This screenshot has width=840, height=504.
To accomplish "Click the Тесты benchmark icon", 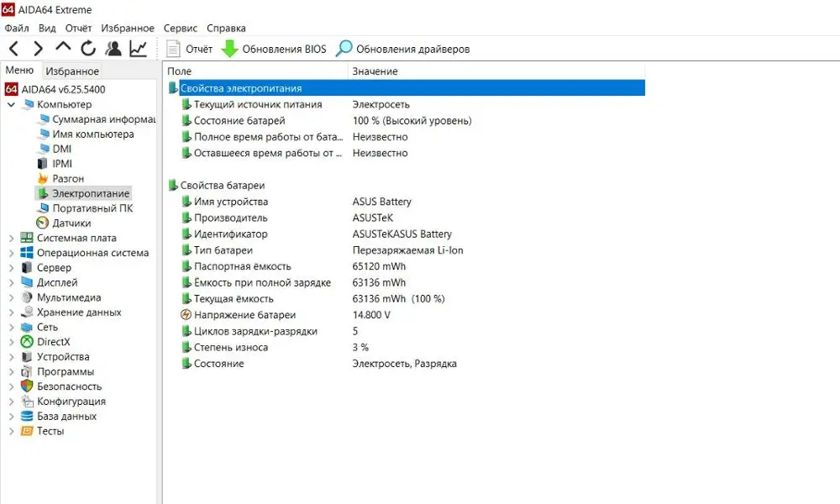I will coord(27,431).
